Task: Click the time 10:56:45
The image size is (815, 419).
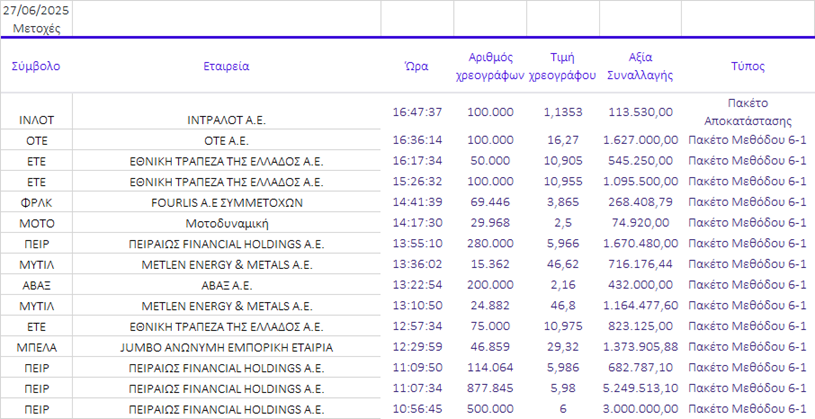Action: coord(417,409)
